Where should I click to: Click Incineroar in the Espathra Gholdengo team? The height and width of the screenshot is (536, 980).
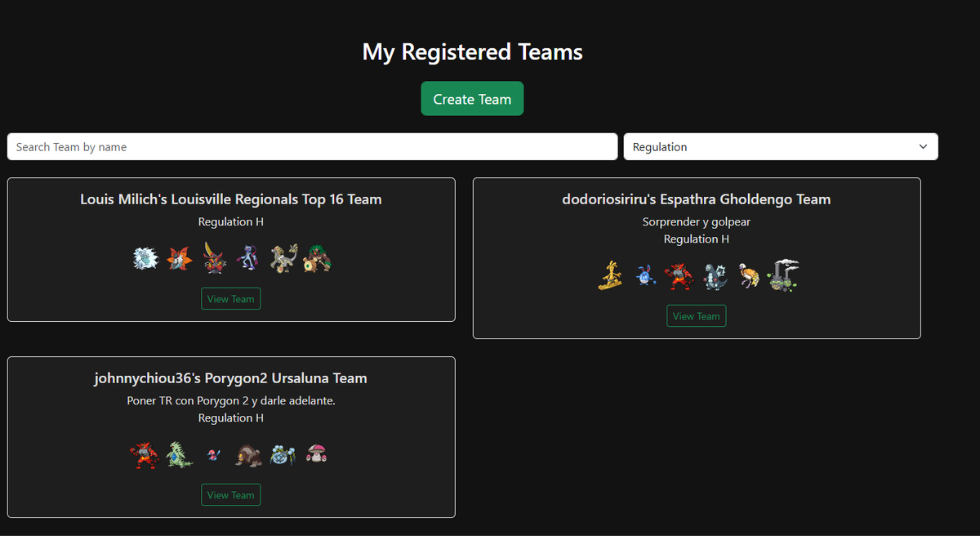[679, 276]
